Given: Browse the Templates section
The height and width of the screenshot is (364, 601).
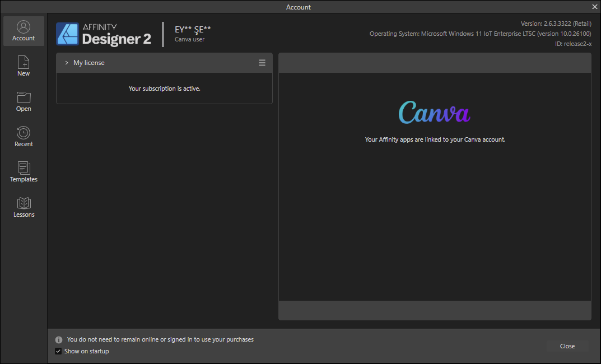Looking at the screenshot, I should (x=24, y=172).
